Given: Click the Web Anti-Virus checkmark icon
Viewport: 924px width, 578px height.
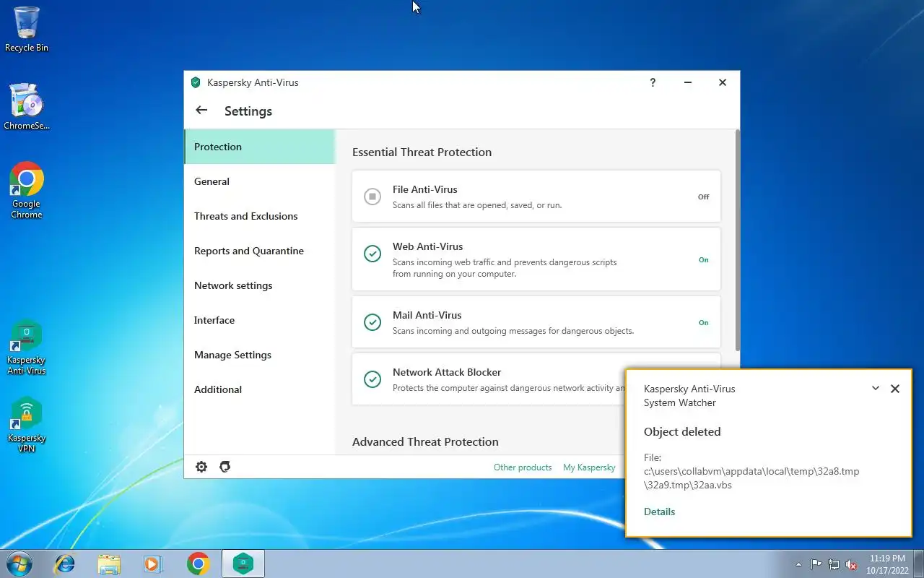Looking at the screenshot, I should pyautogui.click(x=372, y=254).
